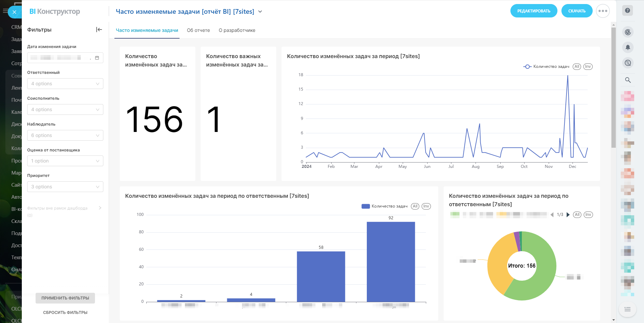Click the Редактировать button

tap(534, 11)
